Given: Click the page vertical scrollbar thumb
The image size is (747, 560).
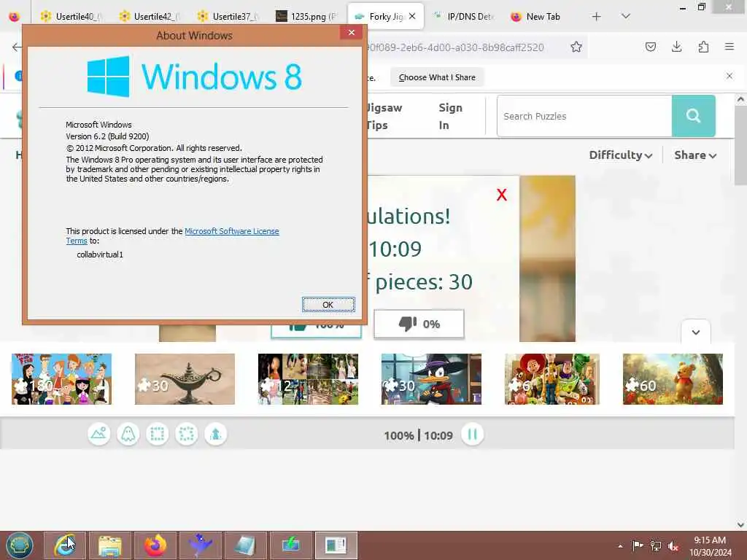Looking at the screenshot, I should click(x=740, y=145).
